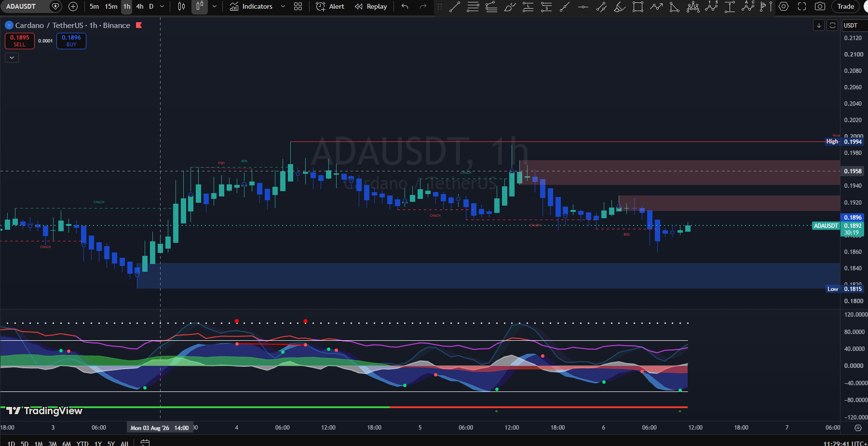Viewport: 868px width, 446px height.
Task: Set date range to YTD
Action: click(82, 444)
